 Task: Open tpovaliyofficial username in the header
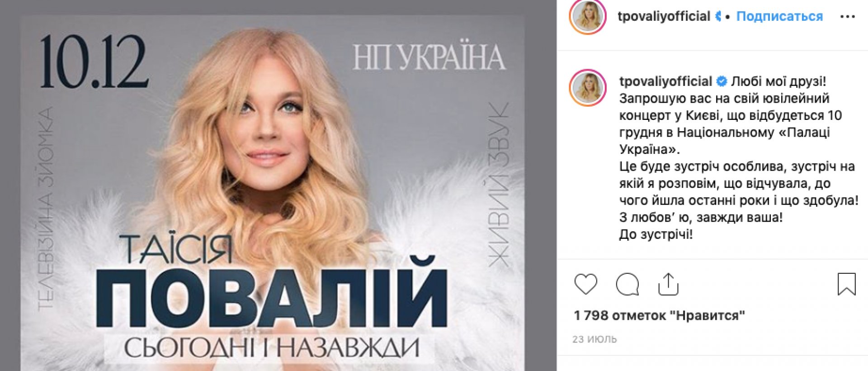[x=664, y=16]
